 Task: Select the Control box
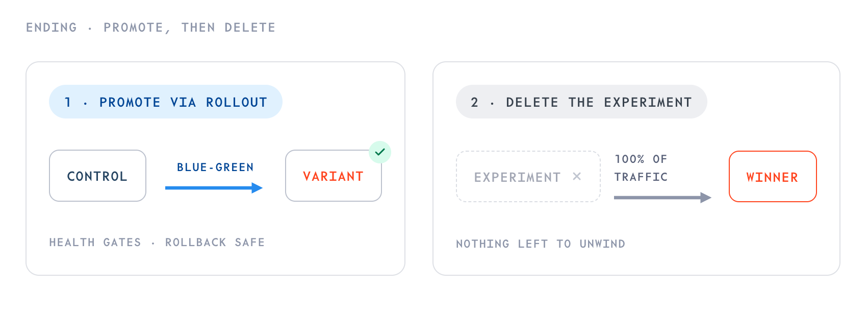[97, 176]
